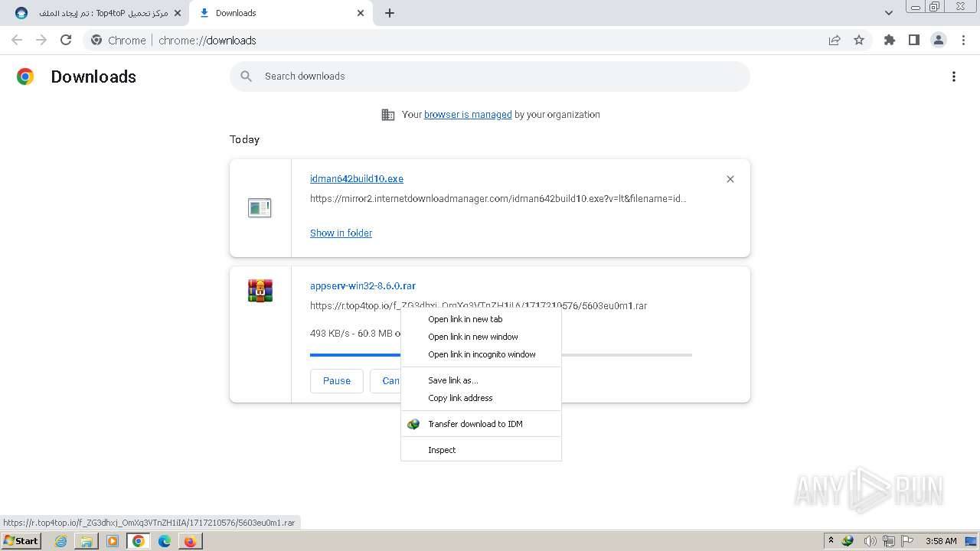Viewport: 980px width, 551px height.
Task: Open the Action Center flag icon
Action: tap(907, 541)
